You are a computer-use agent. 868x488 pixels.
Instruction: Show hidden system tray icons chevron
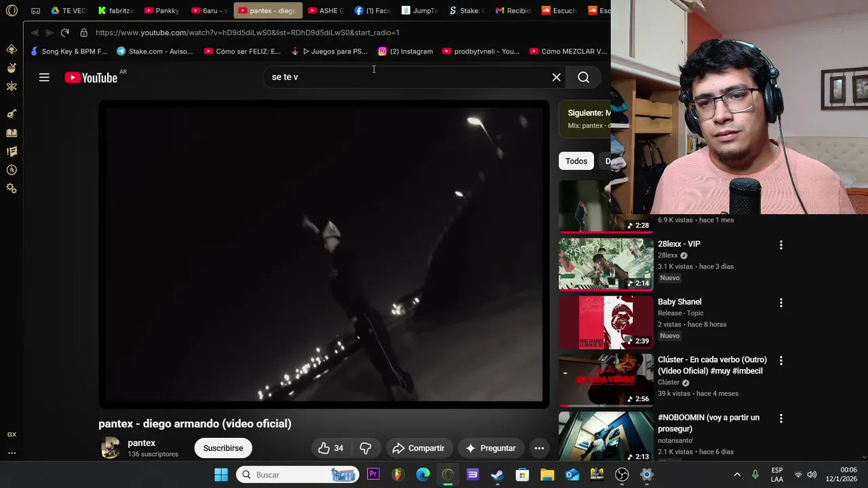(x=737, y=474)
